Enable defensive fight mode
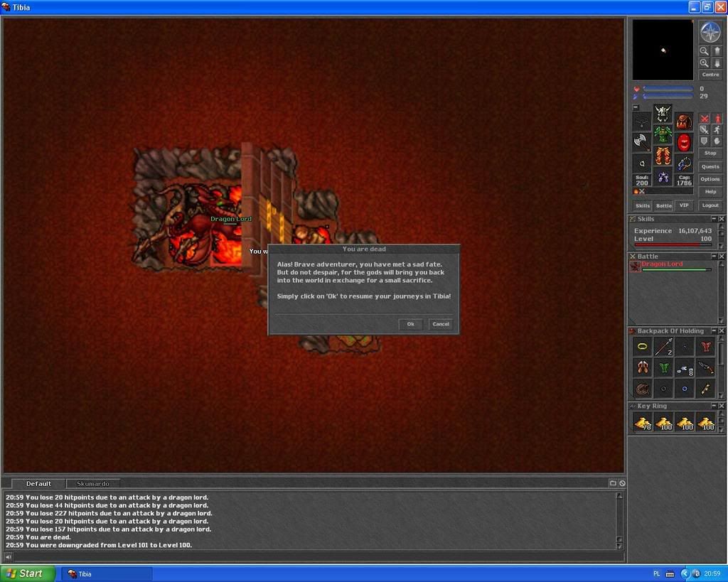The height and width of the screenshot is (582, 728). (x=705, y=141)
